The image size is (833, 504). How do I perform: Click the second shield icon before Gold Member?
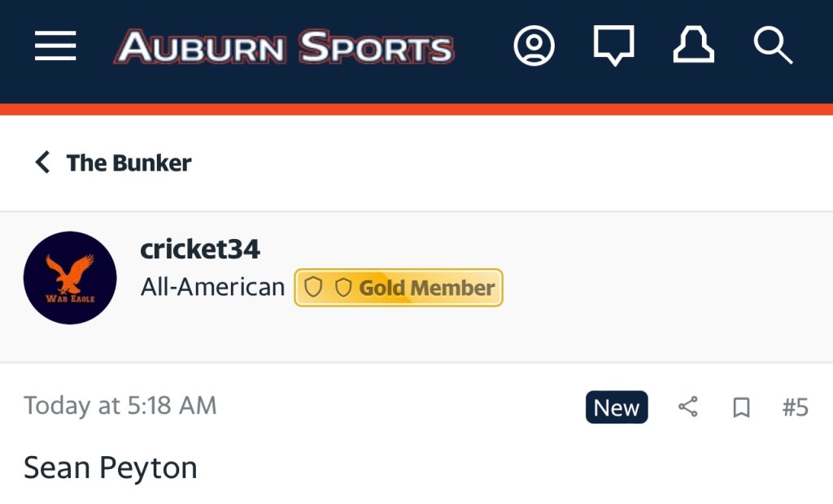pos(343,288)
